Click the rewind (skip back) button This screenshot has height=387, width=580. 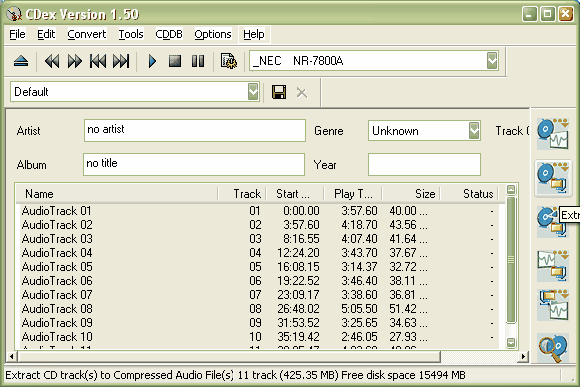52,61
